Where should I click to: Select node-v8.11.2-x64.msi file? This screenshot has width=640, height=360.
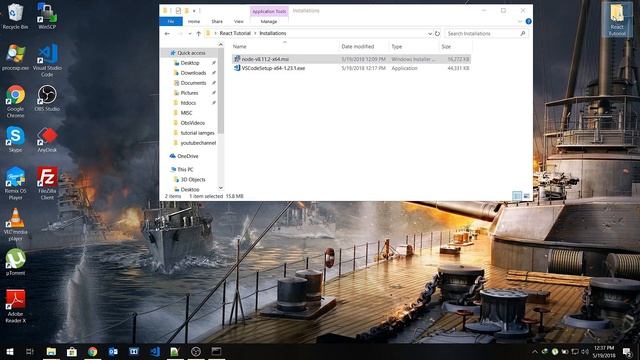click(351, 59)
